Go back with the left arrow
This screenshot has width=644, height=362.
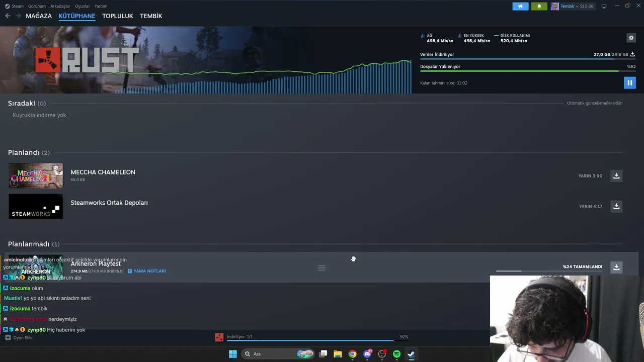click(x=8, y=16)
